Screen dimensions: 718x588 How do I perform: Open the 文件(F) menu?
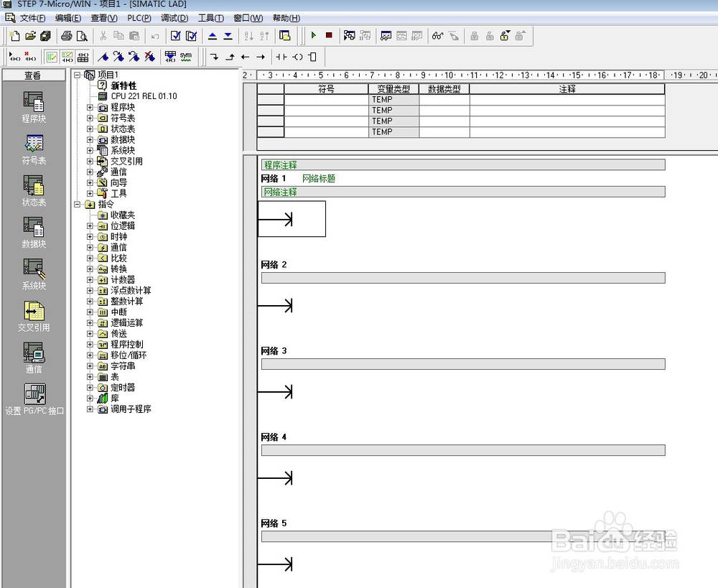coord(32,18)
